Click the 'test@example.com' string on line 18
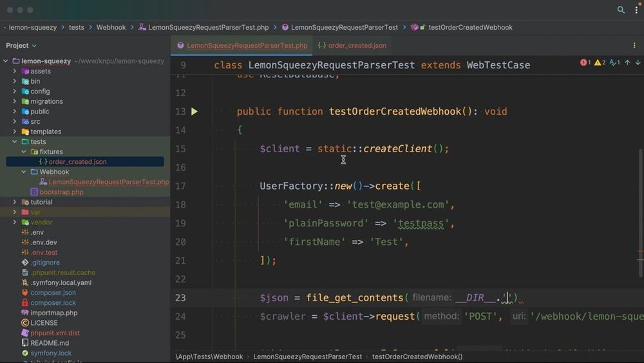Viewport: 644px width, 363px height. (x=399, y=205)
